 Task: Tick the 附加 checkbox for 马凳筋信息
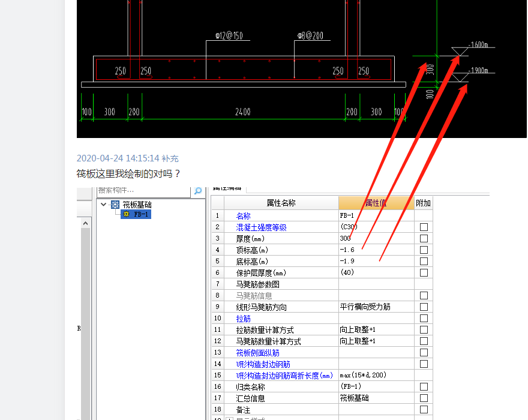424,295
